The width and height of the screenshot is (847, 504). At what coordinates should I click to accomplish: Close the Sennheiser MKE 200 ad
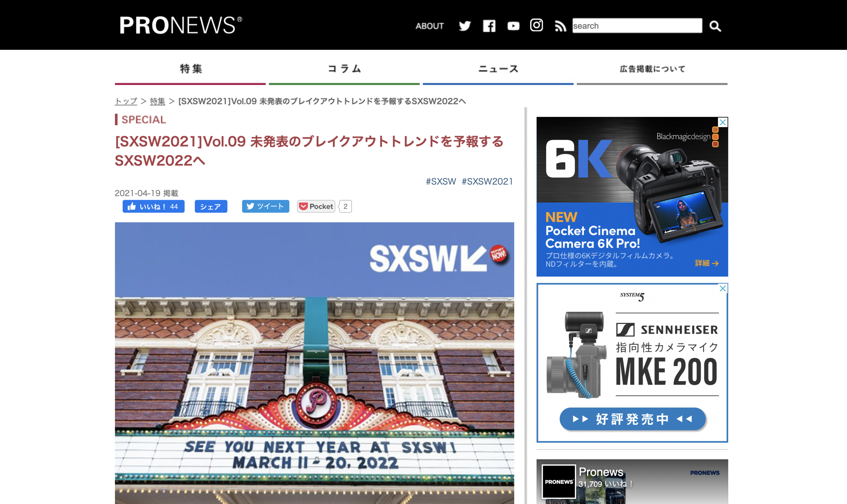pyautogui.click(x=723, y=288)
